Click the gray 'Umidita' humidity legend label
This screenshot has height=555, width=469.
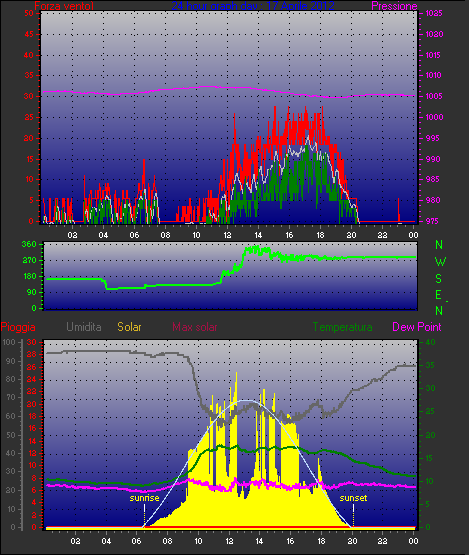click(84, 327)
